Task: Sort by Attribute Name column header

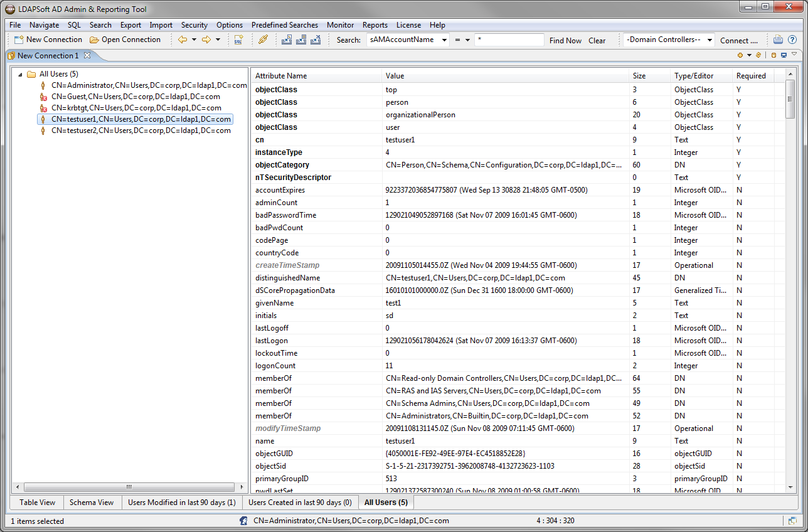Action: (x=317, y=76)
